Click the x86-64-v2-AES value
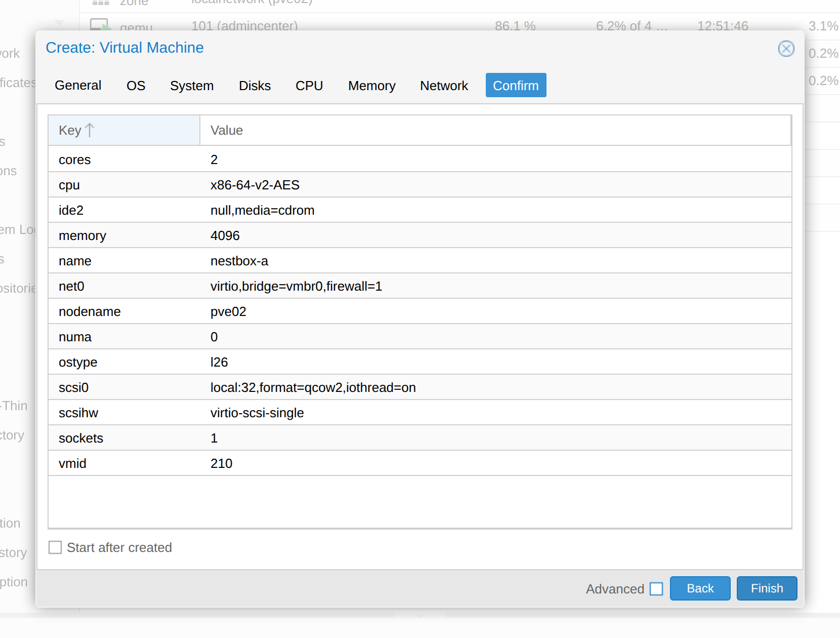The image size is (840, 638). coord(255,185)
